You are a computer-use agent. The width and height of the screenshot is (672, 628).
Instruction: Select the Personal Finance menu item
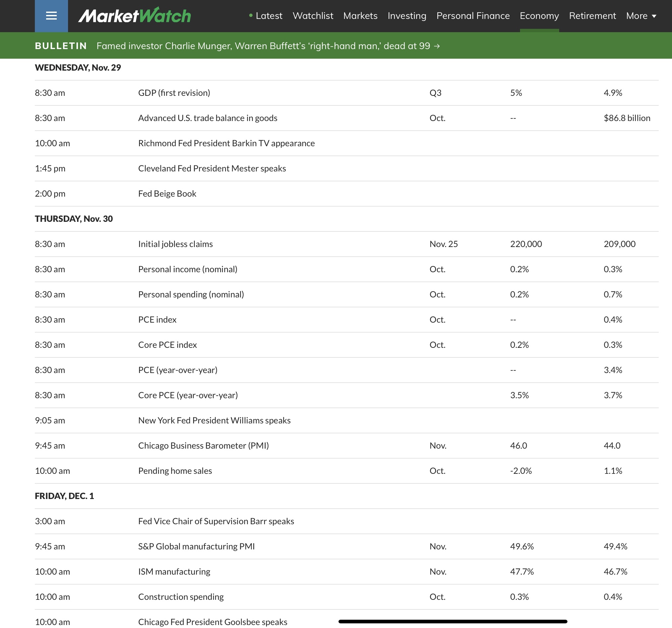click(473, 16)
